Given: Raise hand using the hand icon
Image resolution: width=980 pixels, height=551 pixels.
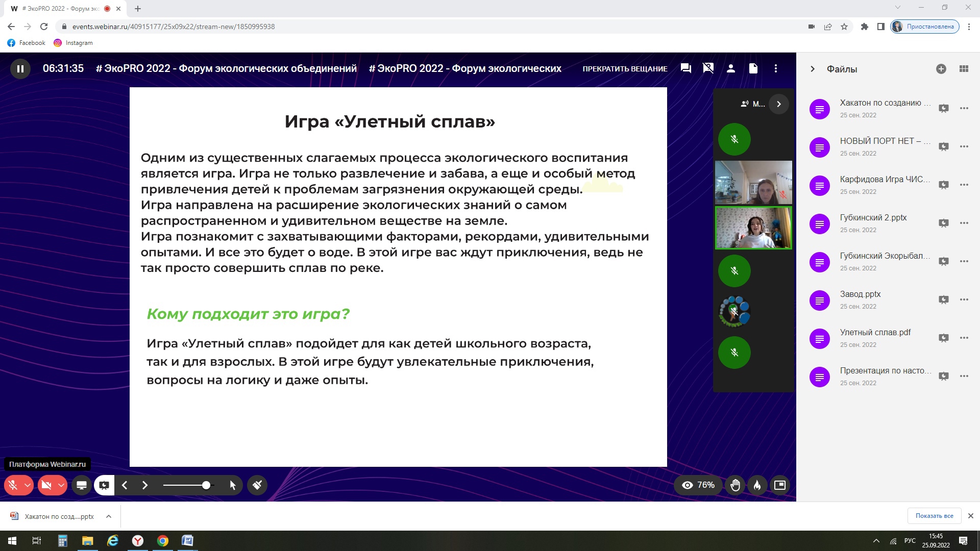Looking at the screenshot, I should click(x=735, y=485).
